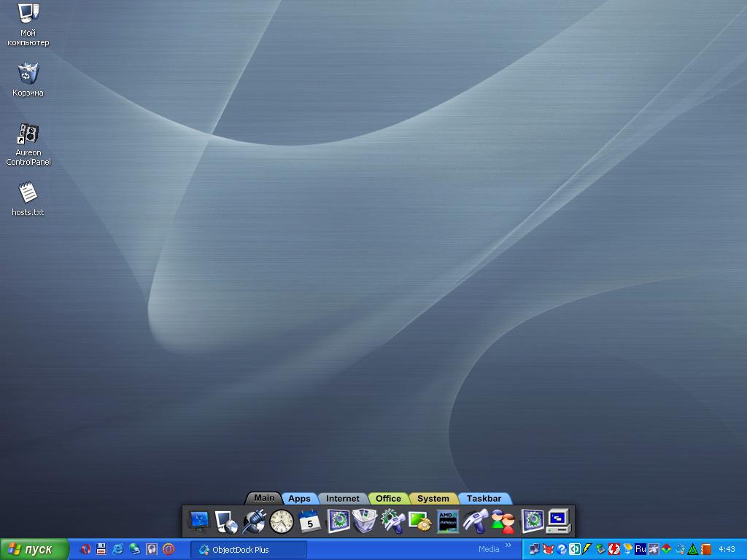Click the calendar icon showing 5
Screen dimensions: 747x560
coord(309,521)
